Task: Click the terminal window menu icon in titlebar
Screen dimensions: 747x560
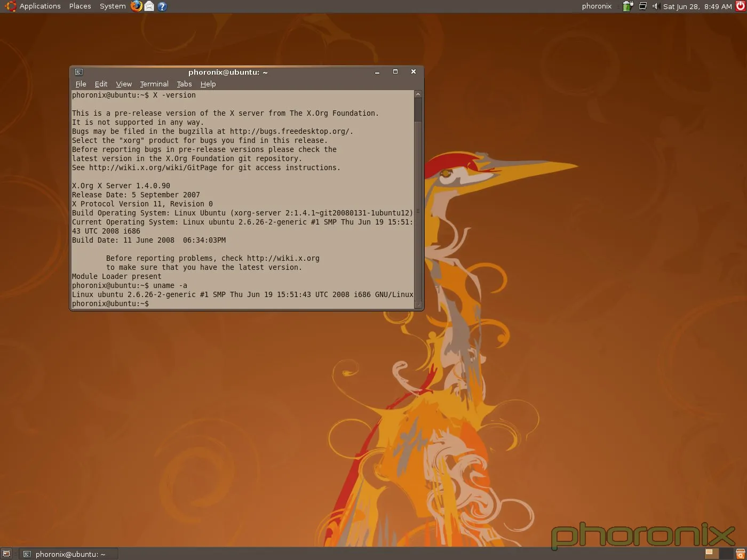Action: point(79,72)
